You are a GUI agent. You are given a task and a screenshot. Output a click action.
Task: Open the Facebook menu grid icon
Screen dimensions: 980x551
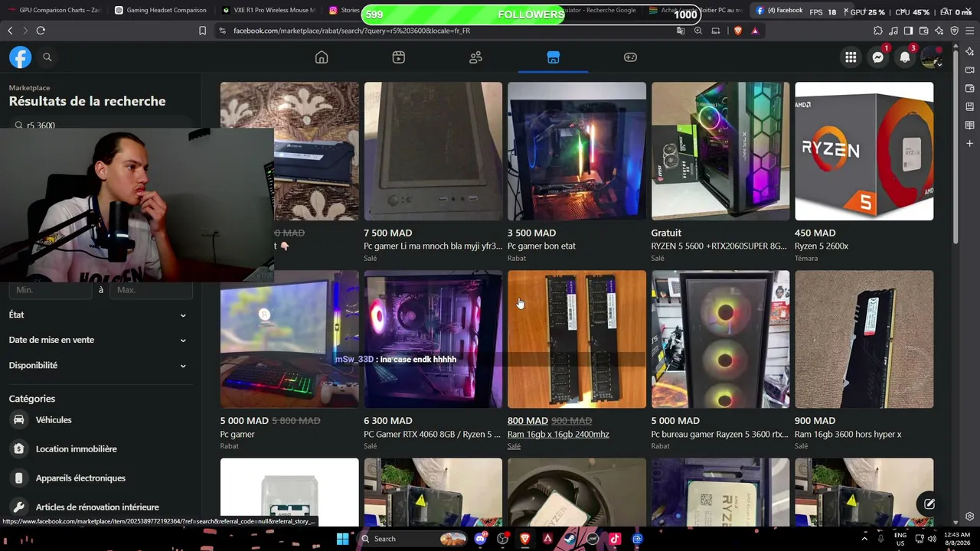pyautogui.click(x=851, y=57)
